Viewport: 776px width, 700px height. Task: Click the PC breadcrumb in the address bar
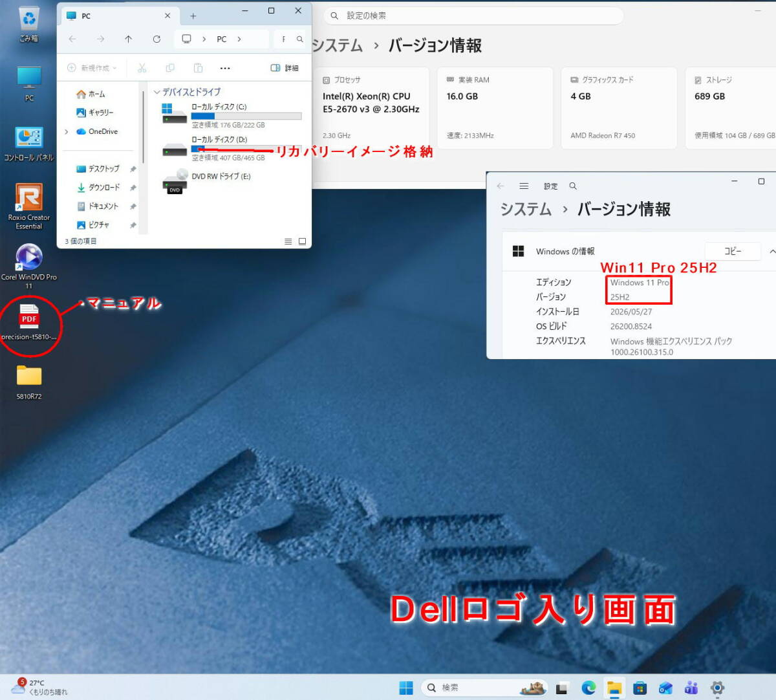(x=221, y=39)
